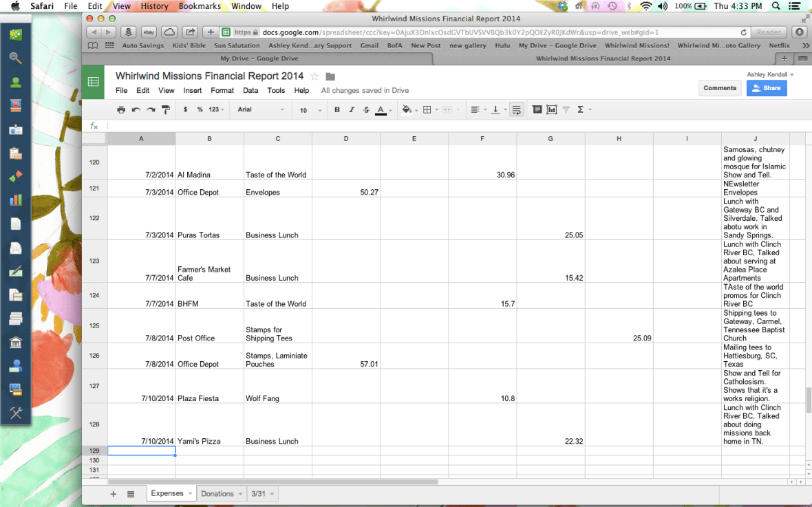The height and width of the screenshot is (507, 812).
Task: Click the Paint format tool
Action: (166, 109)
